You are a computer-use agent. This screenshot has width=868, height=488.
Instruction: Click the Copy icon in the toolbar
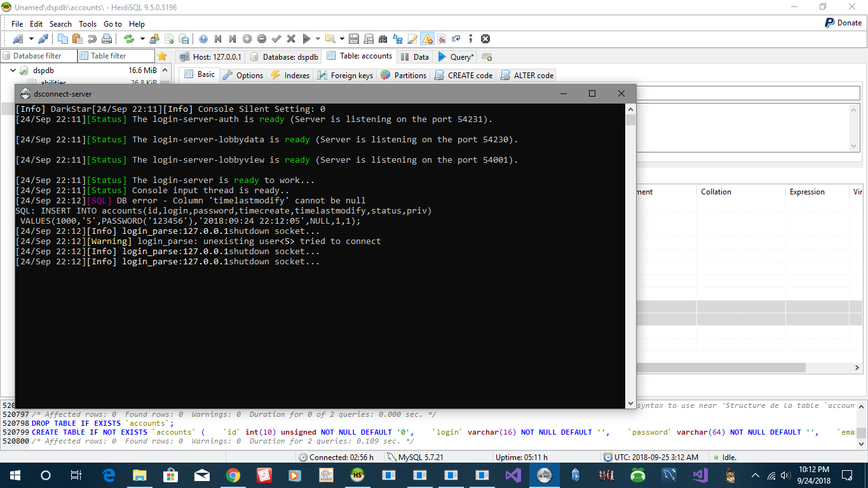[62, 39]
